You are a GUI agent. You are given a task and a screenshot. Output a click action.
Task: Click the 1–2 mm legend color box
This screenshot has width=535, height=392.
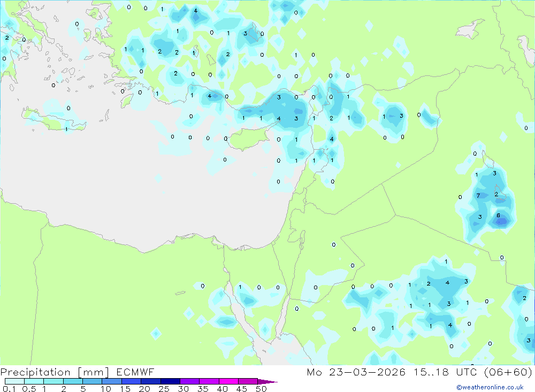[x=53, y=381]
